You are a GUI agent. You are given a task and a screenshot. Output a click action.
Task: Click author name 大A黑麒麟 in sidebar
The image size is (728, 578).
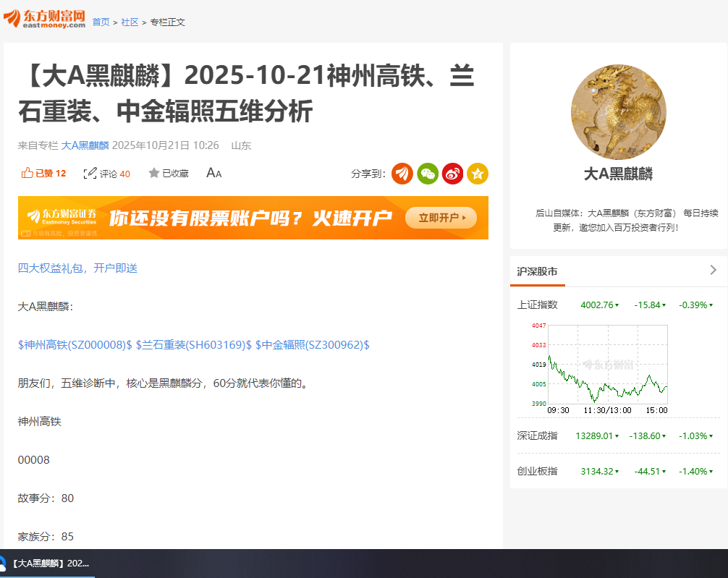click(x=619, y=174)
